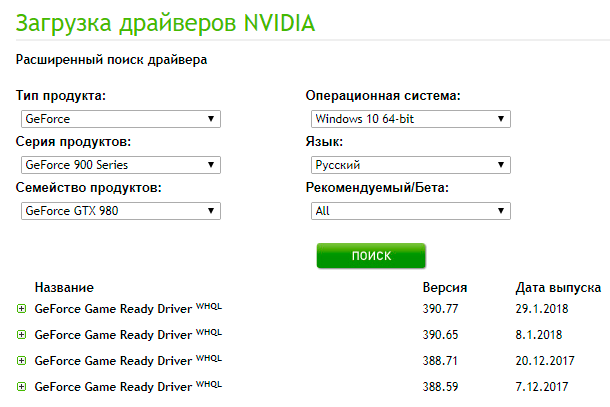Click the Рекомендуемый/Бета label
This screenshot has height=407, width=610.
[377, 188]
